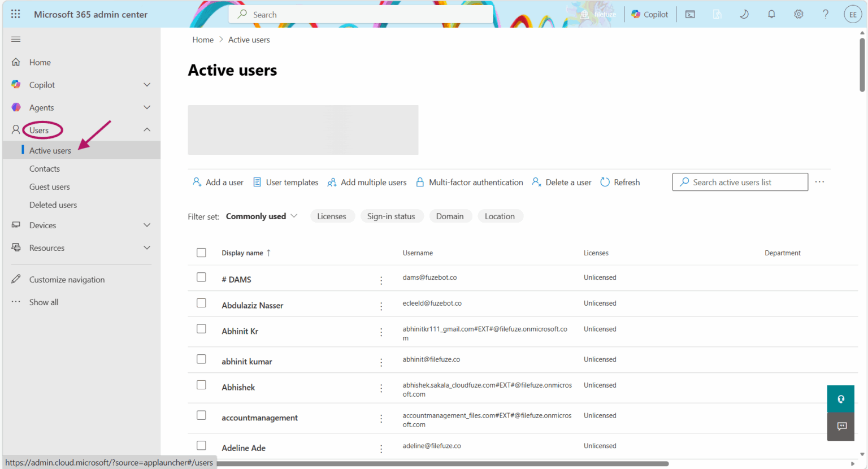Screen dimensions: 868x469
Task: Open row options for # DAMS
Action: click(381, 280)
